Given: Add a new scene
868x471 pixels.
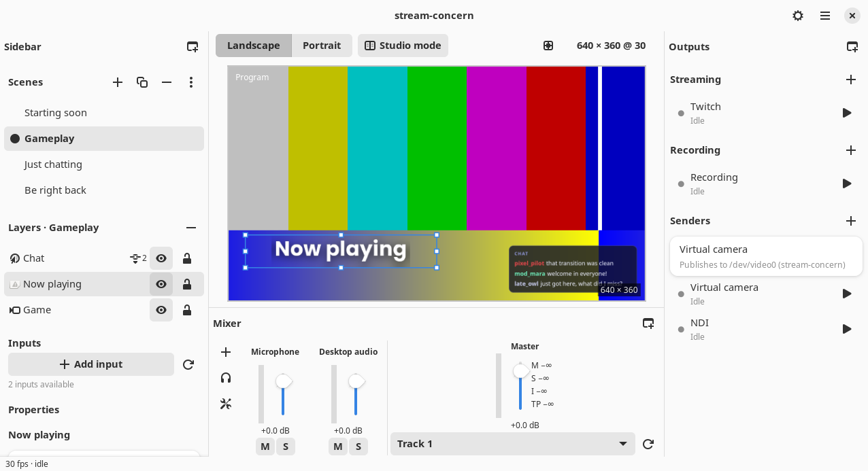Looking at the screenshot, I should point(118,82).
